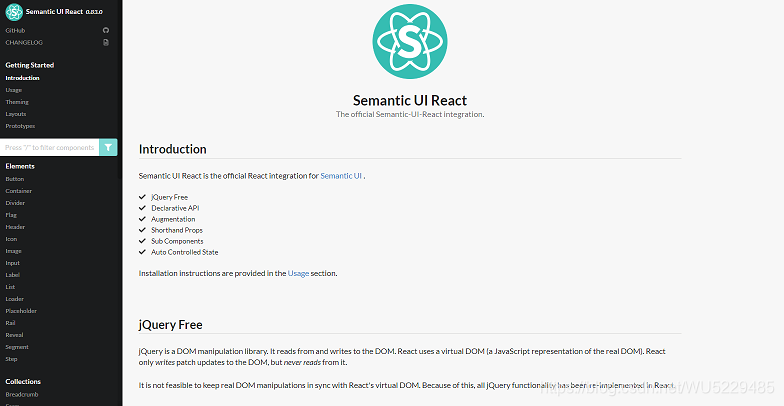
Task: Click the Semantic UI React page title
Action: [410, 100]
